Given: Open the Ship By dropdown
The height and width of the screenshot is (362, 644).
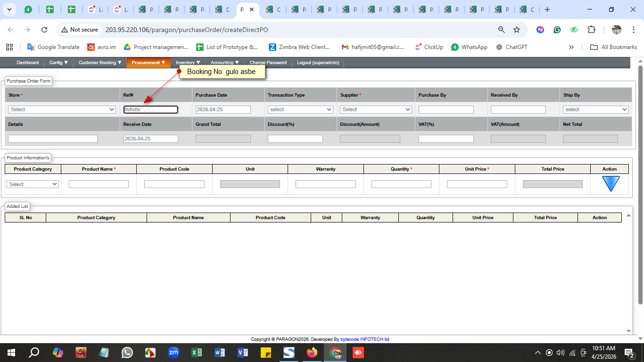Looking at the screenshot, I should [595, 109].
